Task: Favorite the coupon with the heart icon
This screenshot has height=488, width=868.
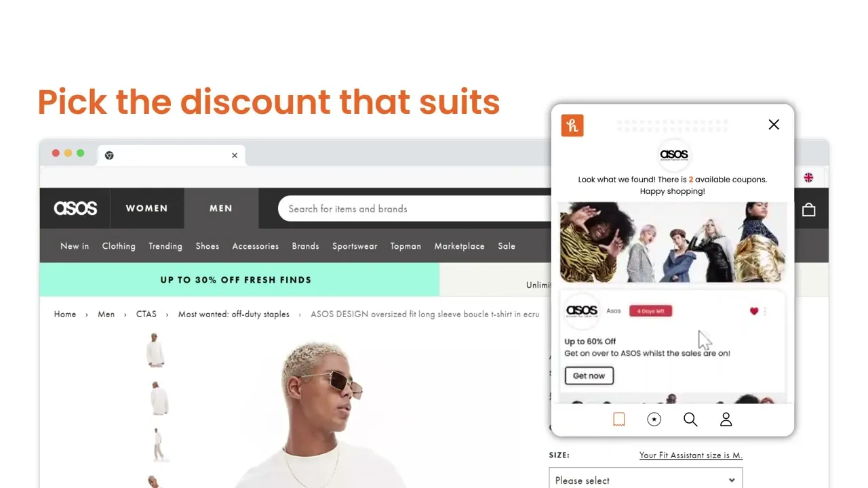Action: 754,311
